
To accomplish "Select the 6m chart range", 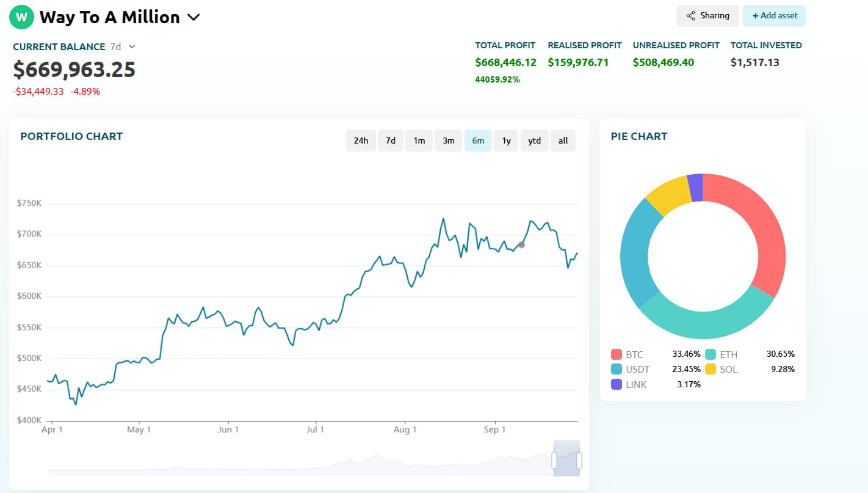I will coord(478,141).
